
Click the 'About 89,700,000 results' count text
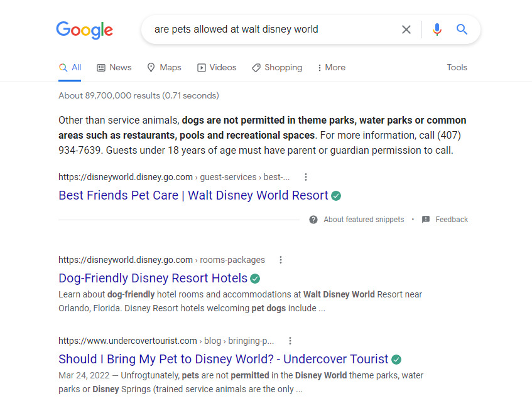[x=139, y=95]
